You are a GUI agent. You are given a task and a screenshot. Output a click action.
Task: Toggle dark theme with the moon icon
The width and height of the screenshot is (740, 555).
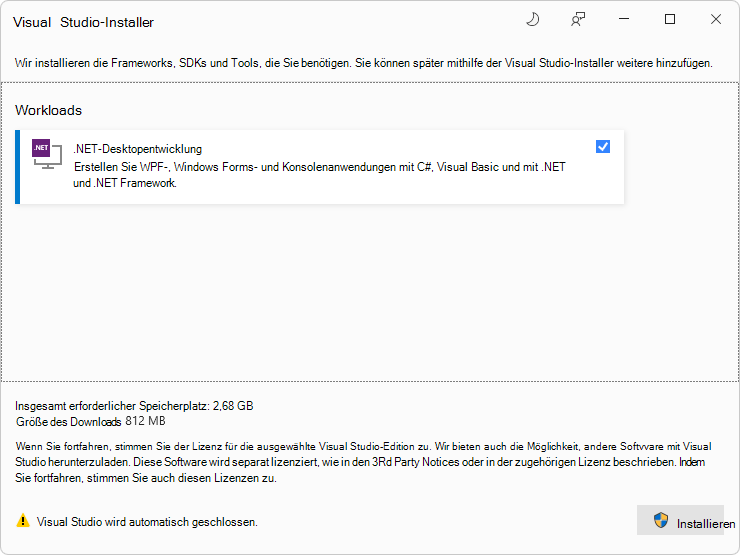(532, 19)
